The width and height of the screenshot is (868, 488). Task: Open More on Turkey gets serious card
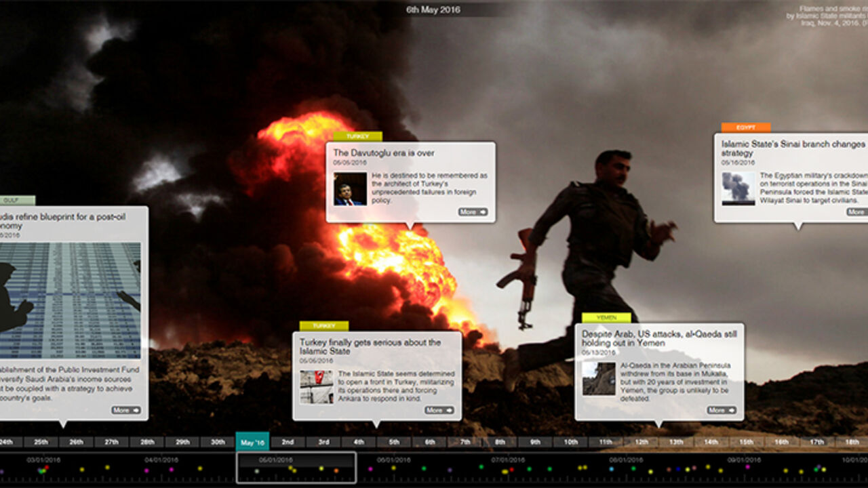tap(439, 410)
